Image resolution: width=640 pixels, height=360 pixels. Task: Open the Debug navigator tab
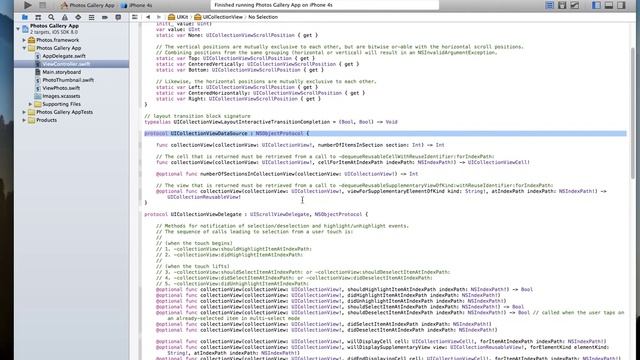pos(91,17)
